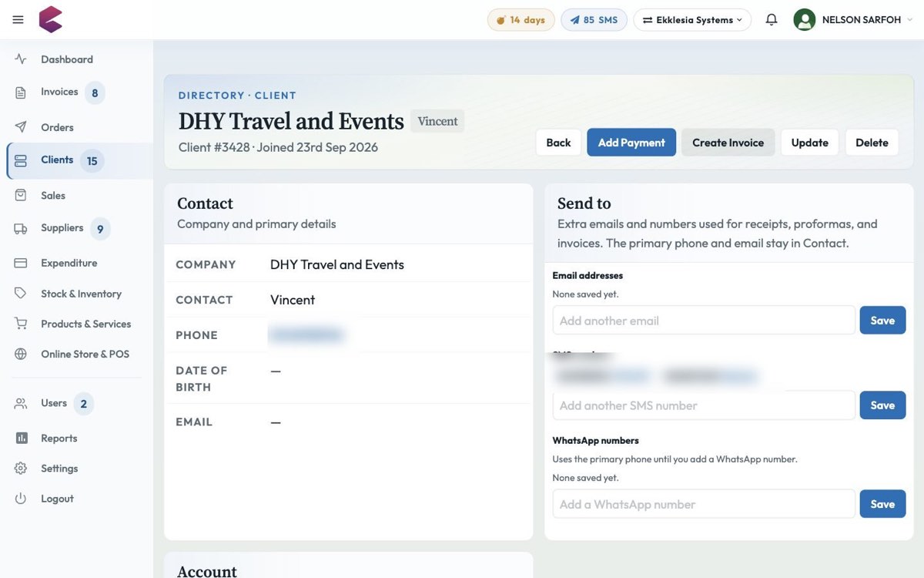Image resolution: width=924 pixels, height=578 pixels.
Task: Focus the Add a WhatsApp number field
Action: click(704, 504)
